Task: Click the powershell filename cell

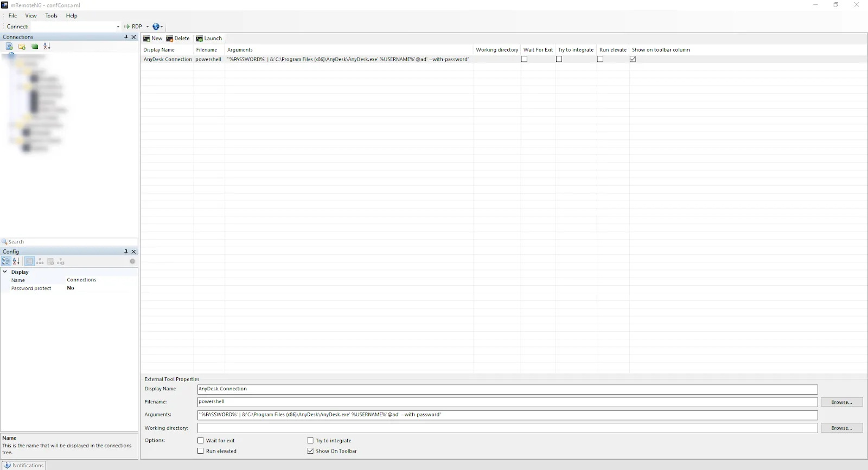Action: (208, 59)
